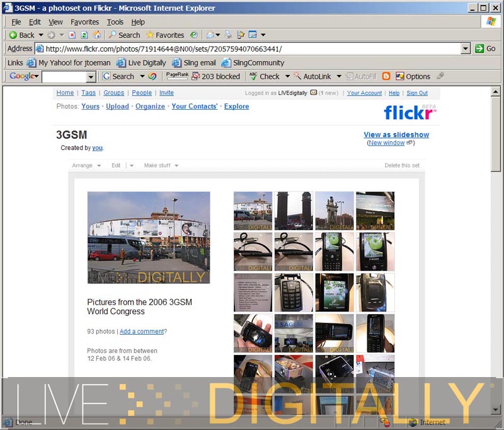Screen dimensions: 504x430
Task: Click View as slideshow link
Action: coord(396,135)
